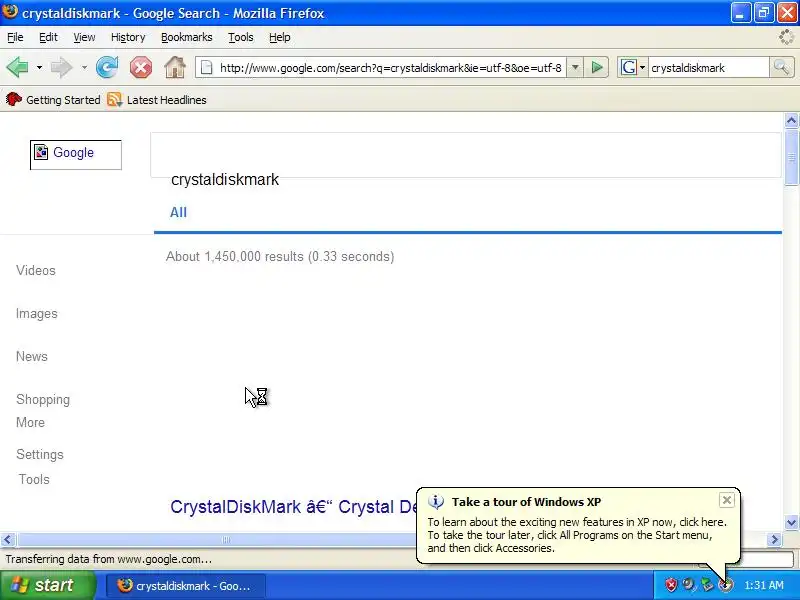Reload the page with the blue refresh icon
The image size is (800, 600).
click(107, 67)
